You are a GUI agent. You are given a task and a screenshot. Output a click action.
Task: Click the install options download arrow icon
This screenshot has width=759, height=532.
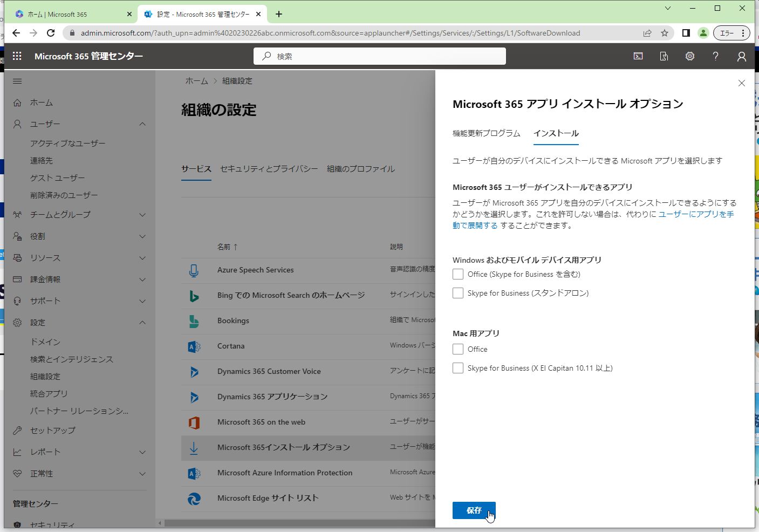click(194, 448)
